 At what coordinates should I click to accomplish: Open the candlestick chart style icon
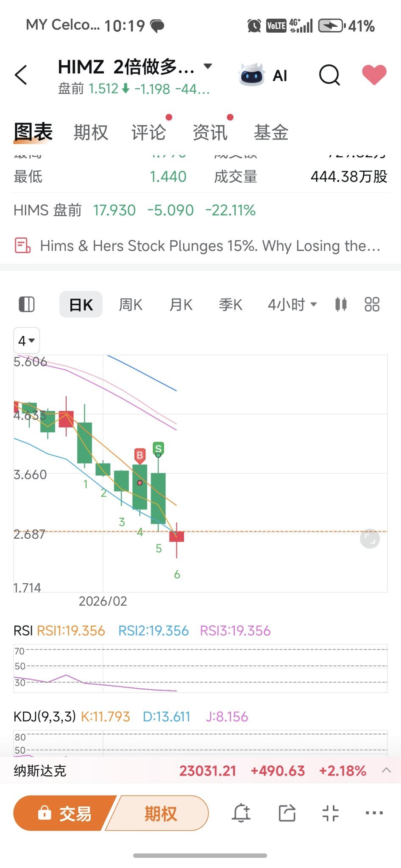pos(341,304)
